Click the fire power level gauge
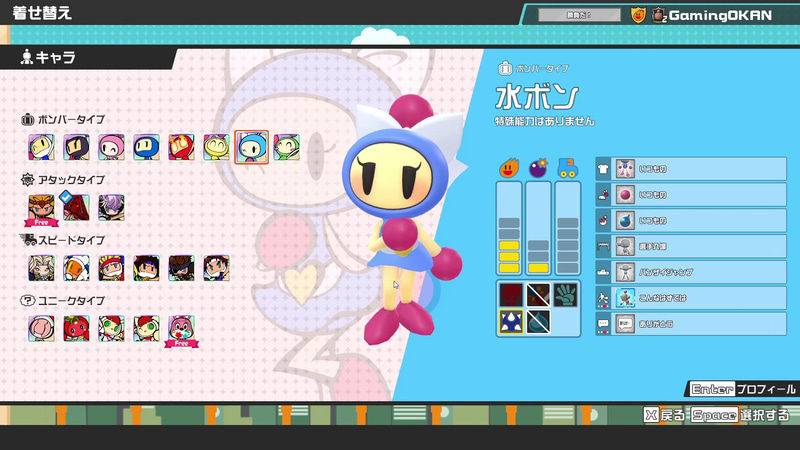 click(509, 229)
